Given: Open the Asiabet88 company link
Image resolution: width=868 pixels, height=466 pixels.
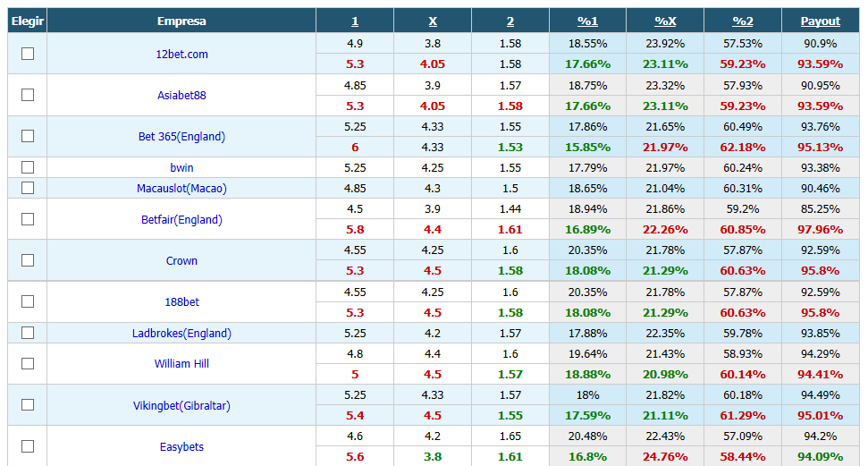Looking at the screenshot, I should (x=181, y=96).
